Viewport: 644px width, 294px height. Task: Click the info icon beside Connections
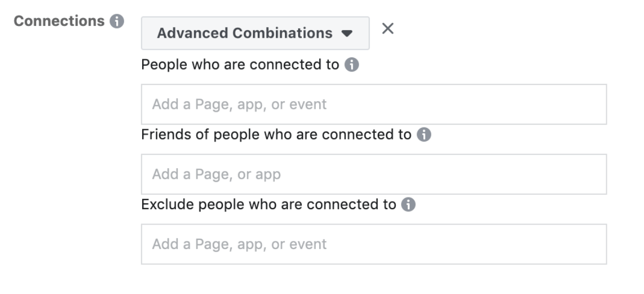click(x=117, y=22)
